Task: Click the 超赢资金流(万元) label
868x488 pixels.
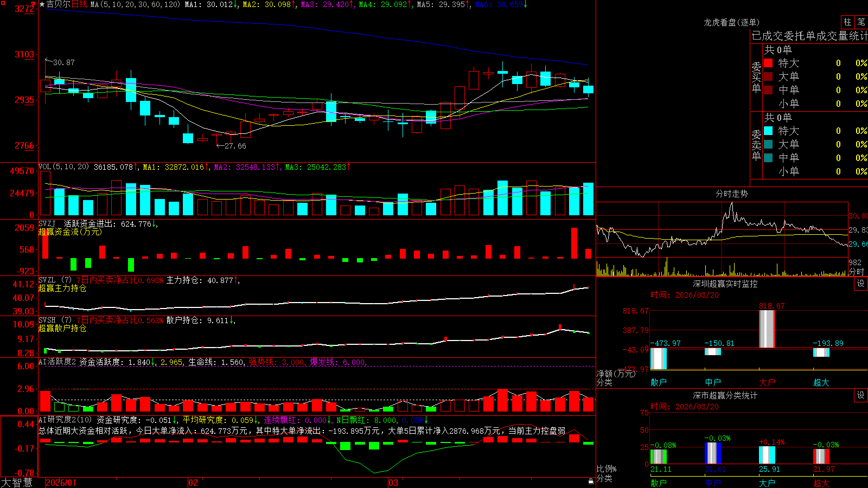Action: (x=70, y=232)
